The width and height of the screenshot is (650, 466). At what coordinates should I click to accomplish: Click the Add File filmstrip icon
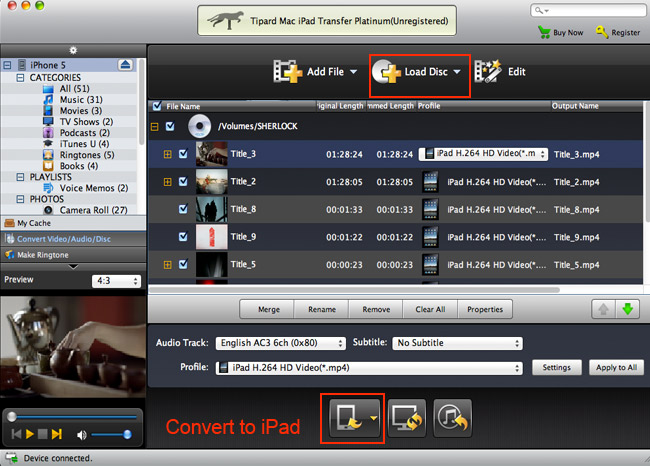click(x=287, y=72)
